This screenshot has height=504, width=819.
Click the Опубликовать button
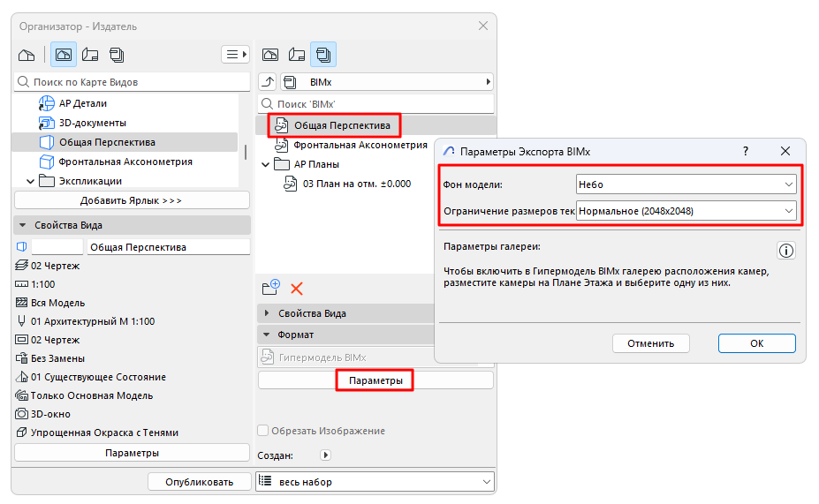[199, 482]
